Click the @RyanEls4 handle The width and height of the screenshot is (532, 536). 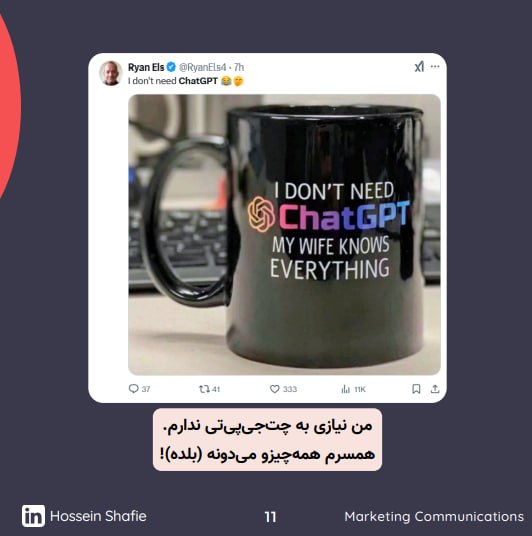(x=202, y=67)
